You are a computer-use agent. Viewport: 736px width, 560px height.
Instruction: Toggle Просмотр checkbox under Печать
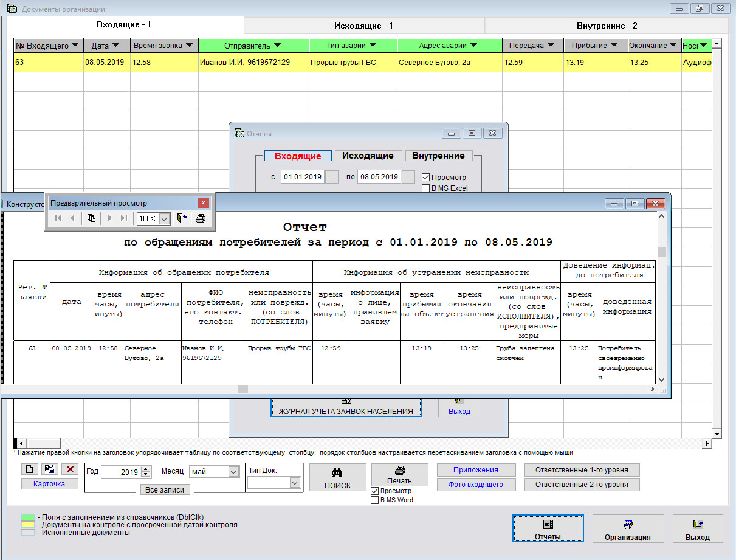(x=374, y=491)
